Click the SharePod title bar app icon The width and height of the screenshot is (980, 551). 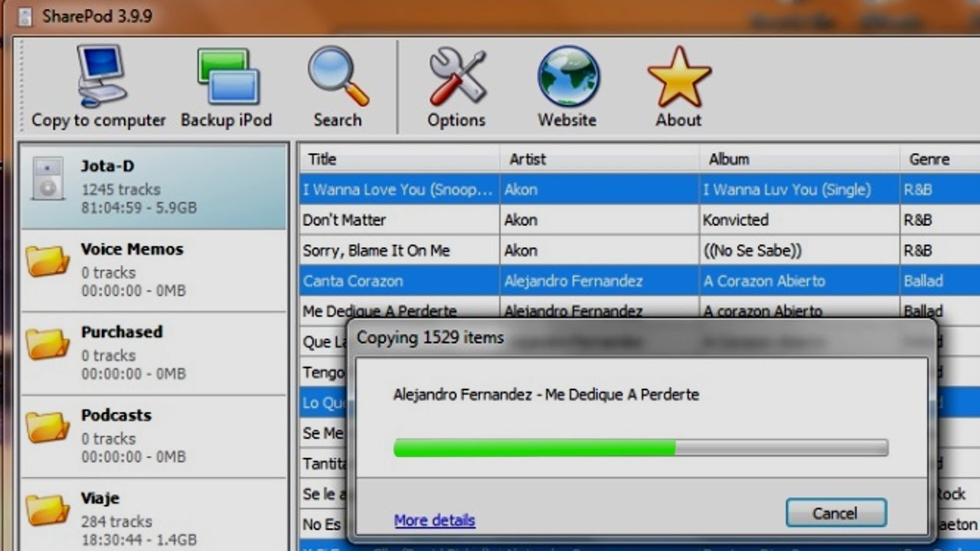click(25, 17)
